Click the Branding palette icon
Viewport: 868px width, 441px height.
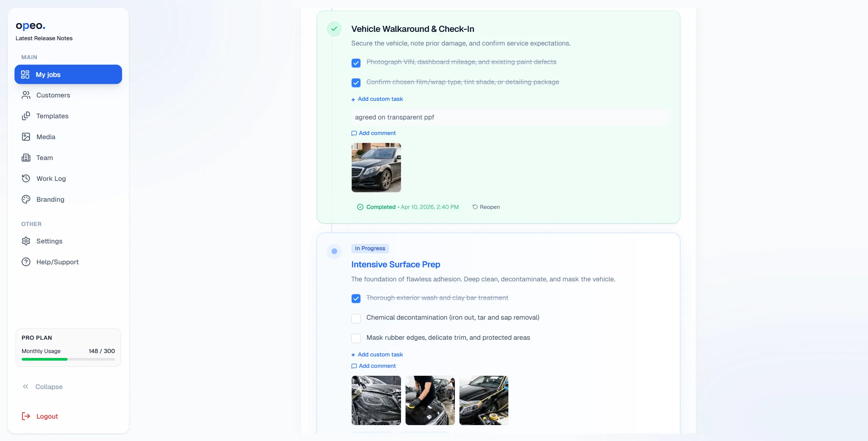point(26,199)
